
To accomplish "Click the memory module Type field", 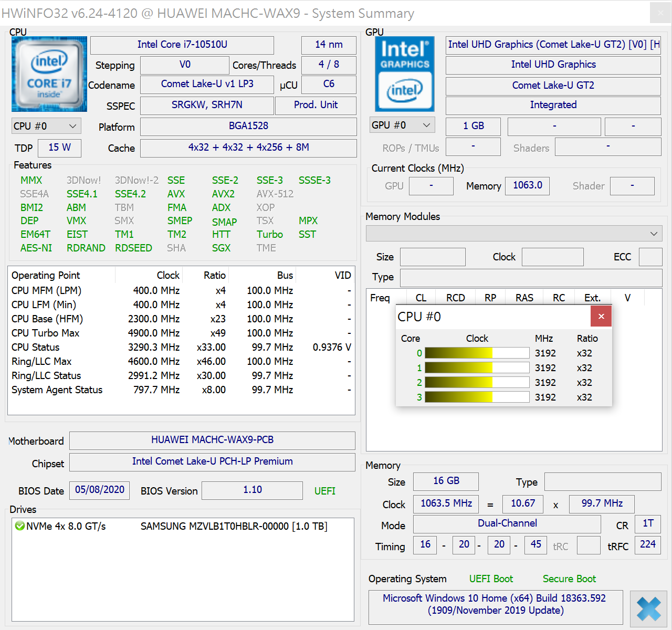I will click(531, 278).
